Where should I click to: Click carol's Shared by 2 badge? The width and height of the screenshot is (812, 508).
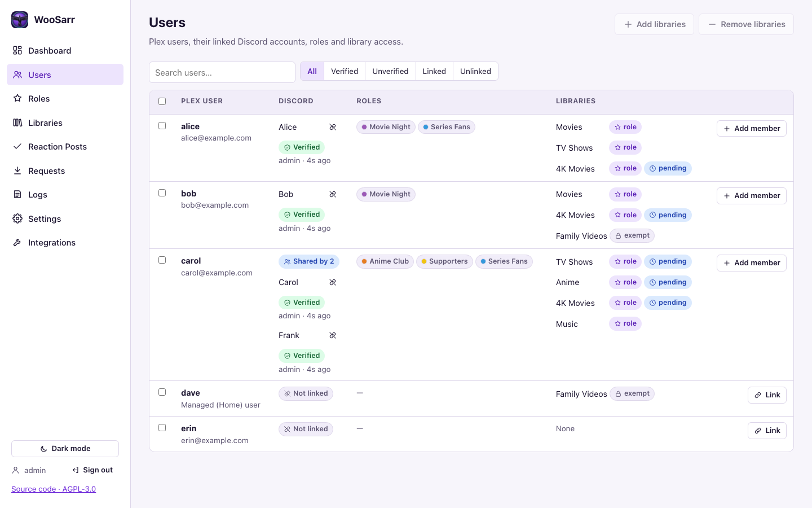[x=309, y=261]
